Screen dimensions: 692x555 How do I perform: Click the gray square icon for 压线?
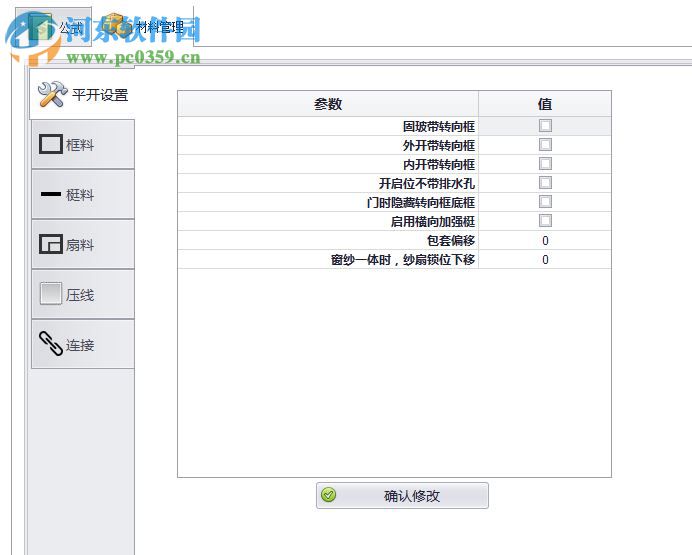click(51, 294)
